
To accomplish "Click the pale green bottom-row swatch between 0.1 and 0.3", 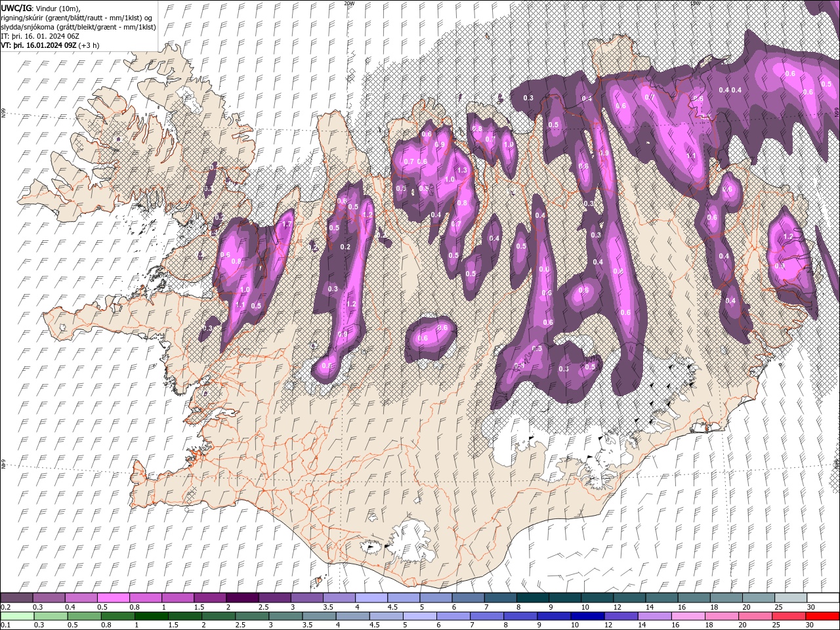I will [17, 616].
